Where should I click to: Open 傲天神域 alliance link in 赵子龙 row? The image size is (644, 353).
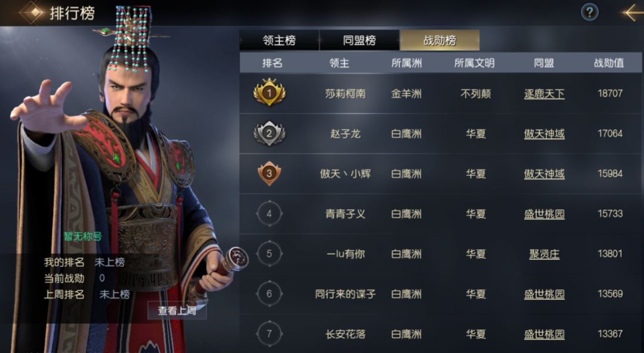(544, 134)
